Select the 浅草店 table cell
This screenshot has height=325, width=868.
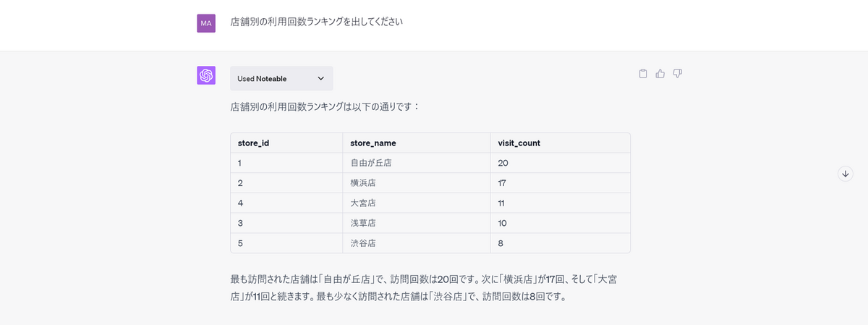[417, 223]
